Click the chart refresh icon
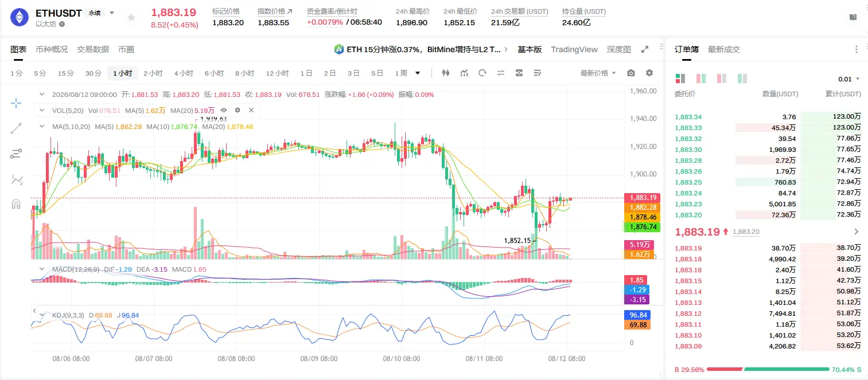 click(x=482, y=73)
